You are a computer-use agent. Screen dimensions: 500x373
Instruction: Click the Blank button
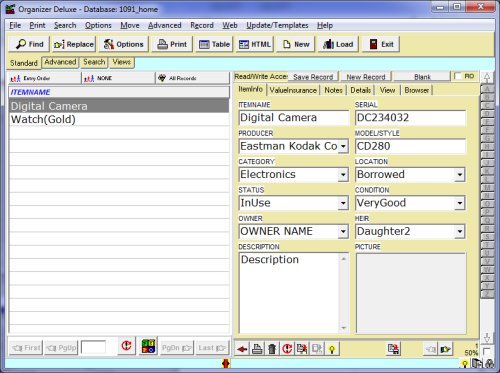click(x=422, y=77)
